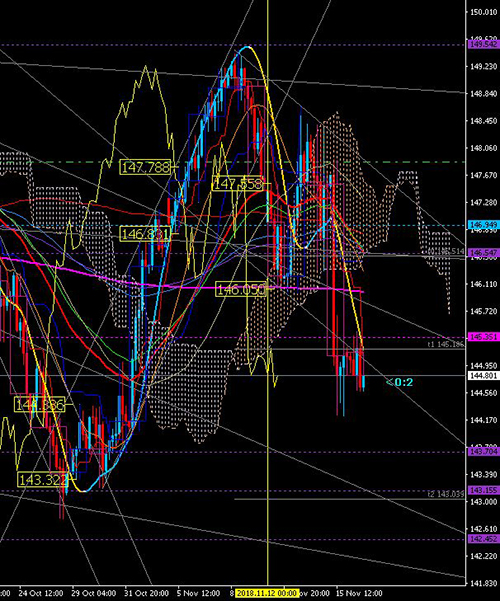Click the magenta 145.351 price tag
The height and width of the screenshot is (601, 500).
pos(484,337)
